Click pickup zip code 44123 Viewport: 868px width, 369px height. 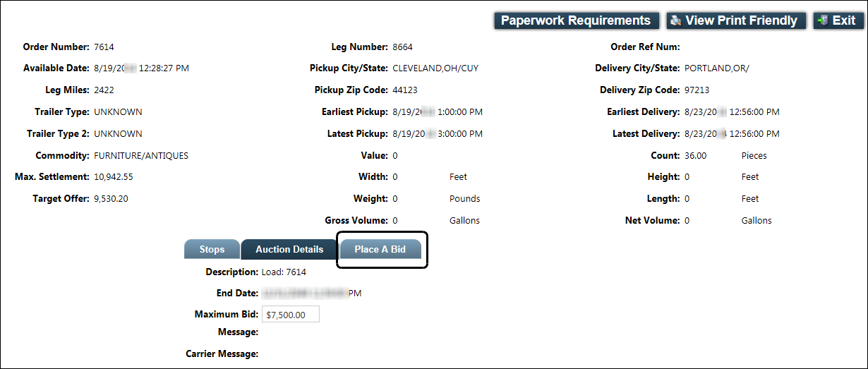[405, 90]
